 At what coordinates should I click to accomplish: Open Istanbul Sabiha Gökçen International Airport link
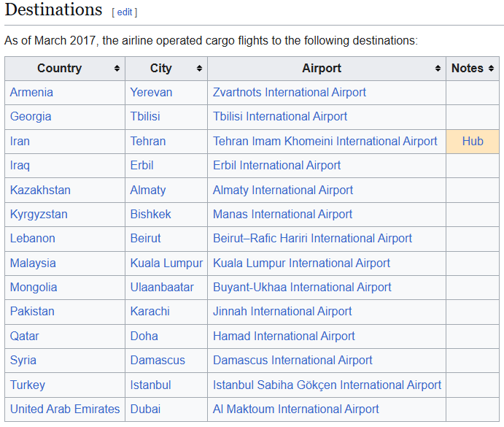coord(327,385)
